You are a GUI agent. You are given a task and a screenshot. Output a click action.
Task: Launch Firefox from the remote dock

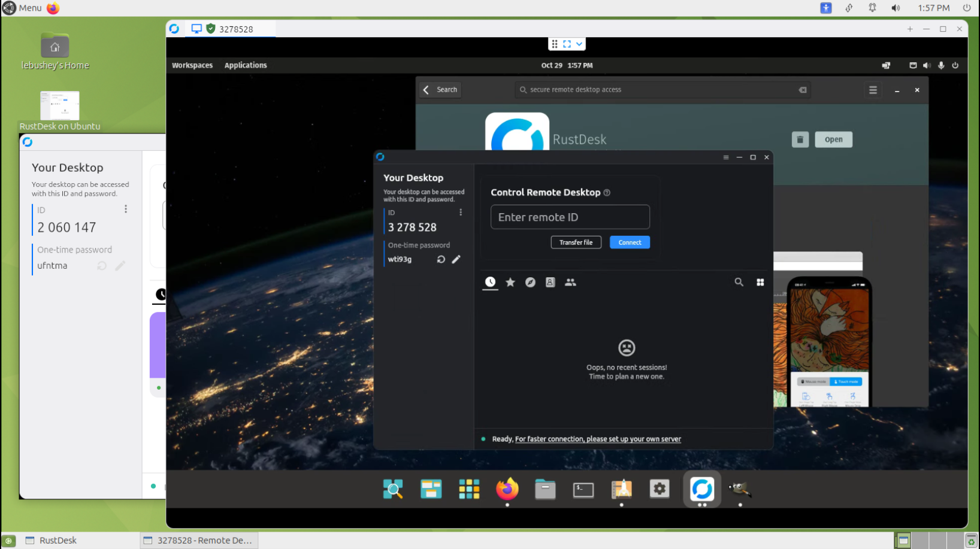click(507, 489)
